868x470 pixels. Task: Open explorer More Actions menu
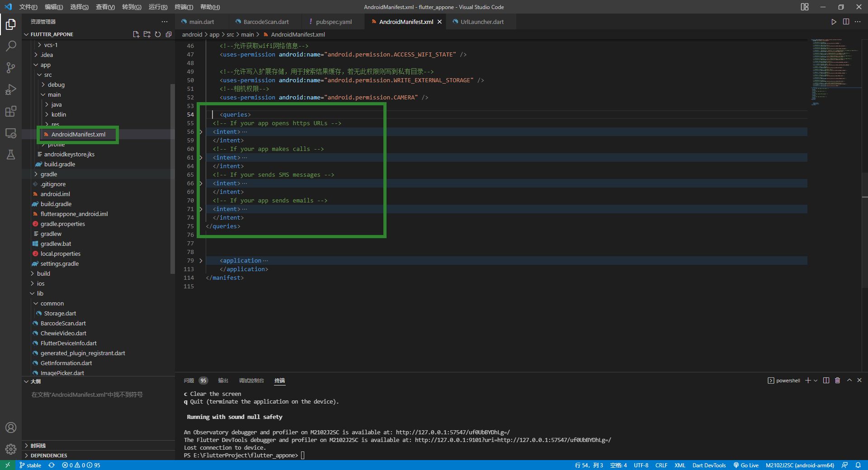(165, 22)
